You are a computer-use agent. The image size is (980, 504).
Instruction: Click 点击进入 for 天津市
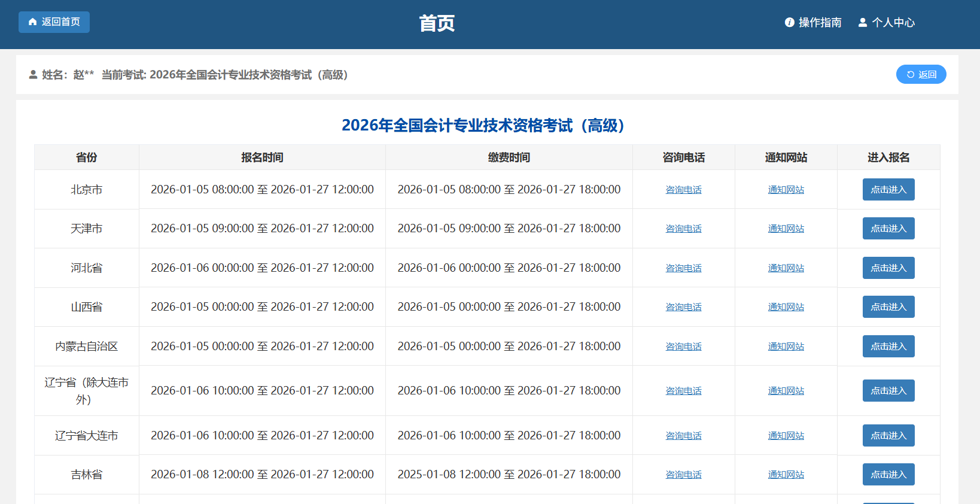point(888,229)
